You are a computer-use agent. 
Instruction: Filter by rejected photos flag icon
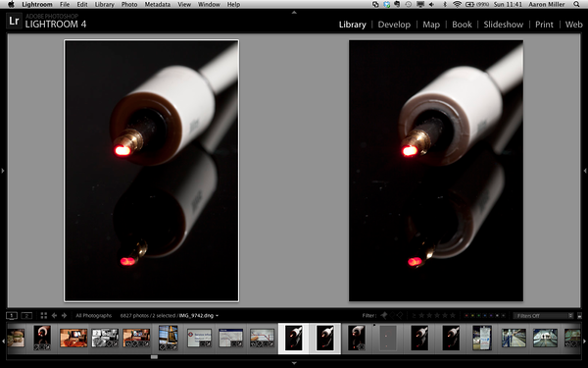point(400,315)
